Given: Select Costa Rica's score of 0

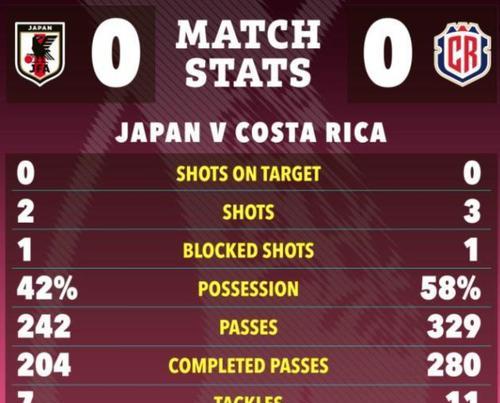Looking at the screenshot, I should 388,53.
